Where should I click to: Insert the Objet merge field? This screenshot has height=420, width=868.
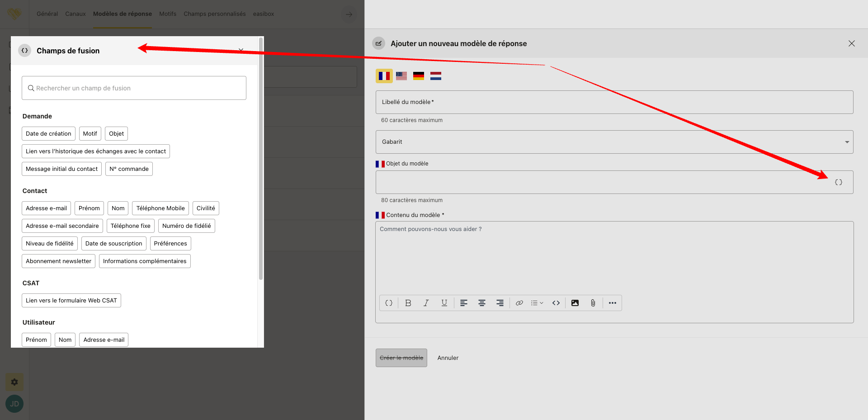[116, 133]
